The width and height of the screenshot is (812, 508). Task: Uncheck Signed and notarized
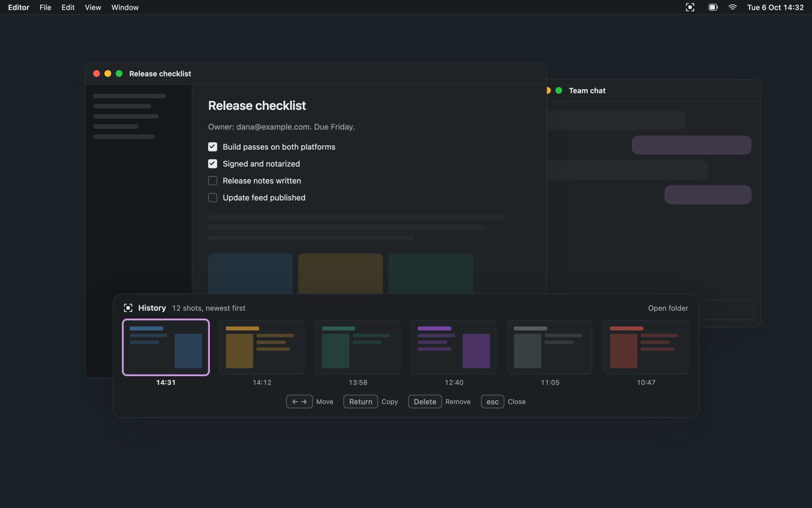tap(213, 164)
